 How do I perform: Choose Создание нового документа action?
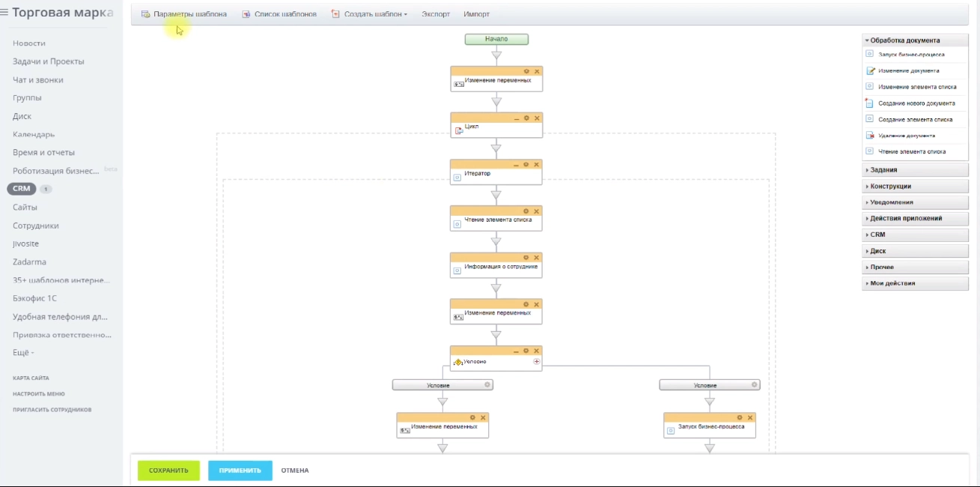click(x=916, y=103)
